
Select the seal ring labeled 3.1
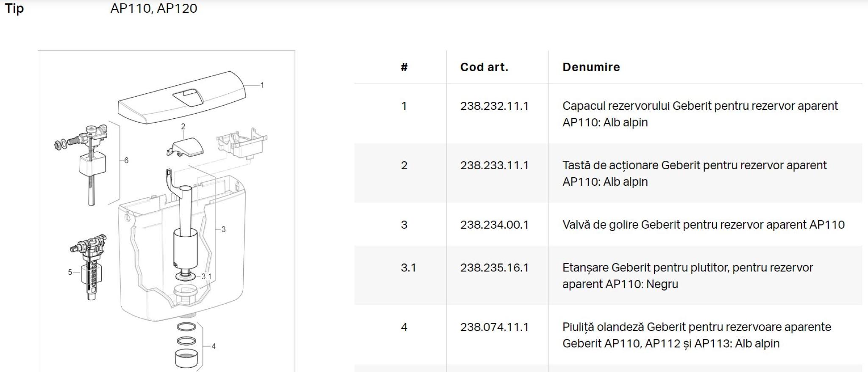tap(186, 277)
